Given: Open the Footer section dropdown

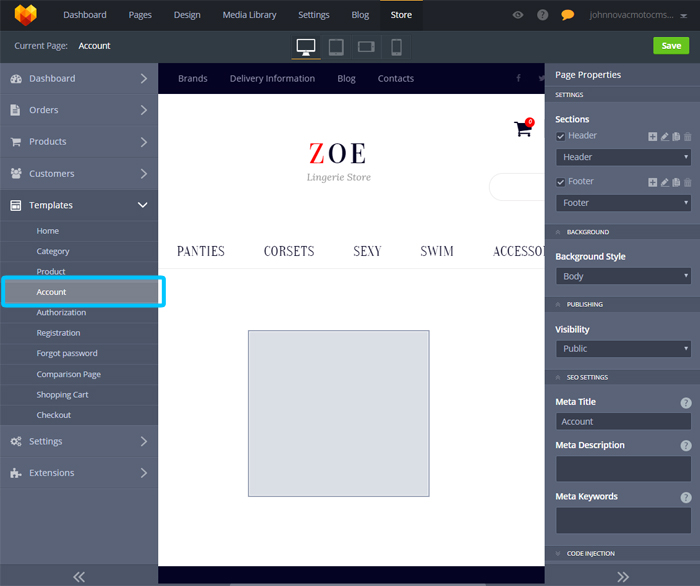Looking at the screenshot, I should [623, 203].
